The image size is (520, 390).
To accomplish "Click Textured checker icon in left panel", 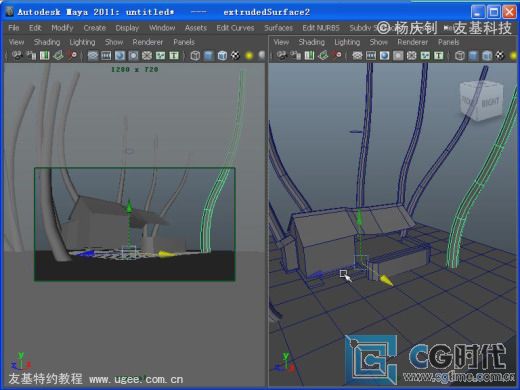I will pyautogui.click(x=236, y=56).
